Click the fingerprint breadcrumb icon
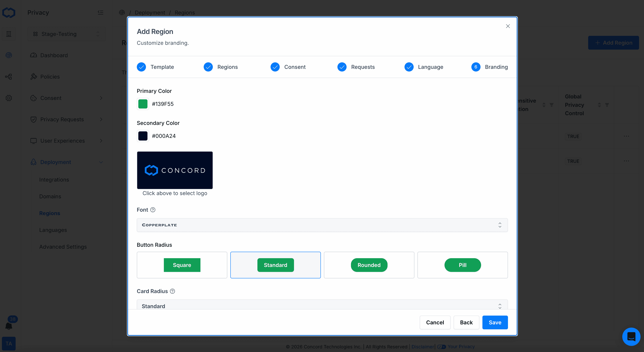The height and width of the screenshot is (352, 644). (122, 13)
